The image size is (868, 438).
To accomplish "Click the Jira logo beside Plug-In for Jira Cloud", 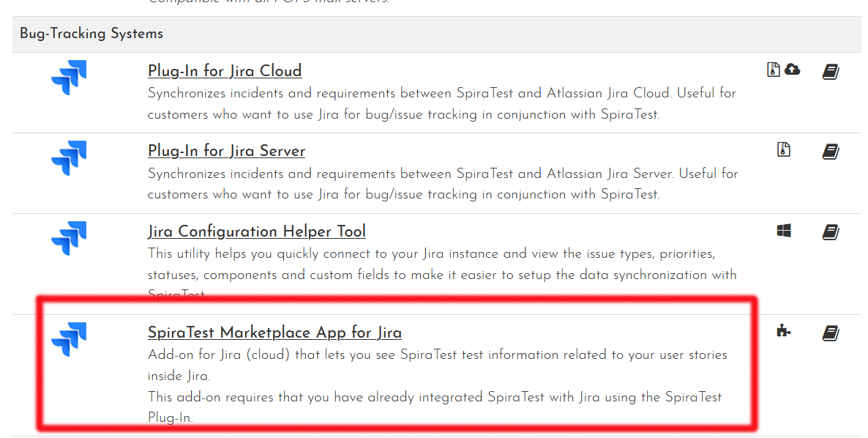I will 69,77.
